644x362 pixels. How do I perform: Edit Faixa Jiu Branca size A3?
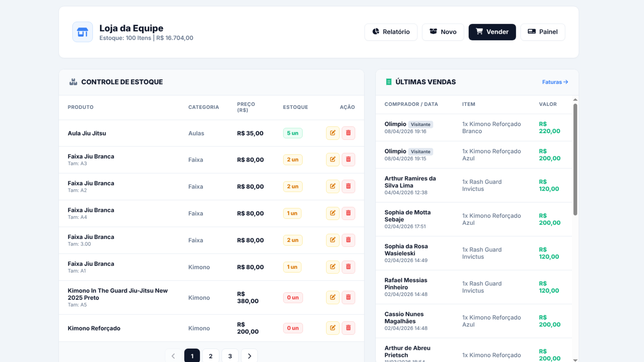[x=333, y=160]
